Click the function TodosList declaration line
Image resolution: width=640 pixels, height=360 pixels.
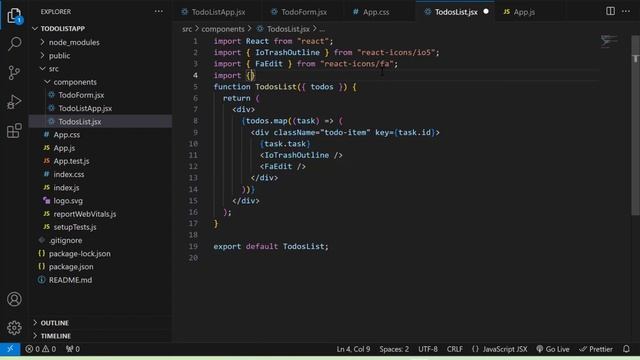(x=285, y=87)
